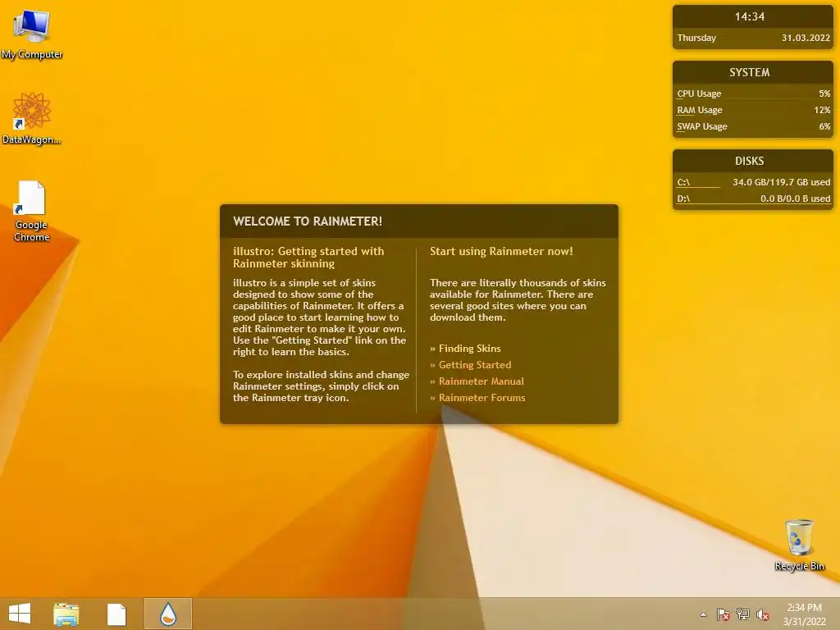Click the RAM Usage row

(753, 111)
